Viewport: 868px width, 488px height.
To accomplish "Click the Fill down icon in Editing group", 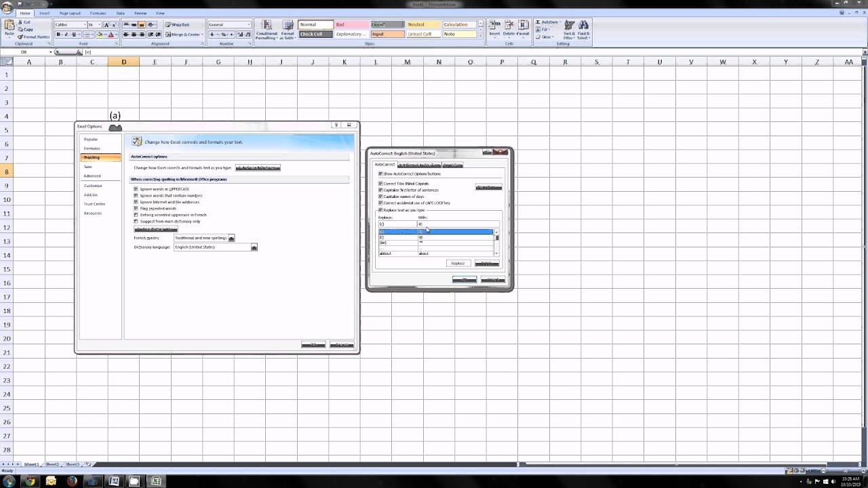I will [538, 29].
